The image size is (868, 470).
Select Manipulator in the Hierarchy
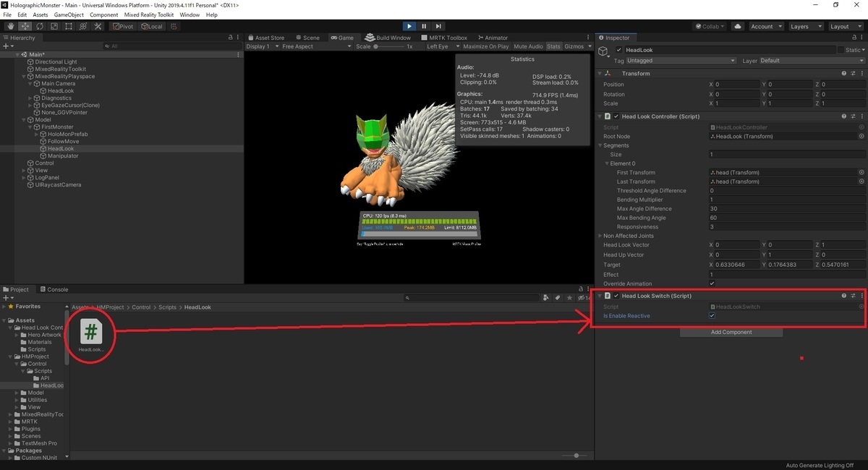63,155
